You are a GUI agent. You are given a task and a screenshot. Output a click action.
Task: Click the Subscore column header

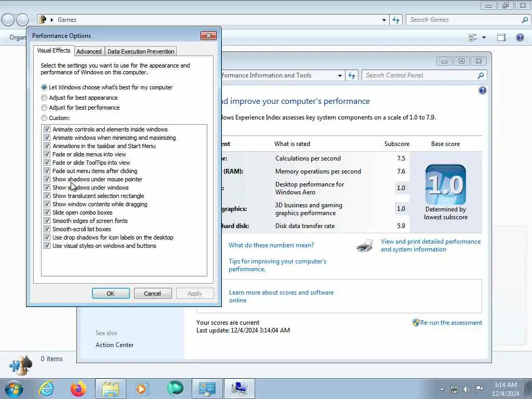(x=396, y=144)
